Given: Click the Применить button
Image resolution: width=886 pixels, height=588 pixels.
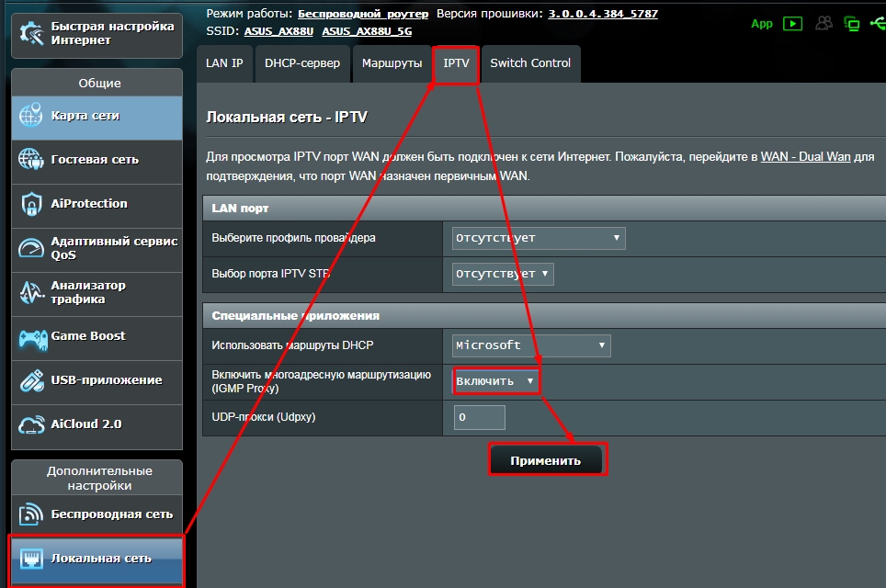Looking at the screenshot, I should (546, 460).
